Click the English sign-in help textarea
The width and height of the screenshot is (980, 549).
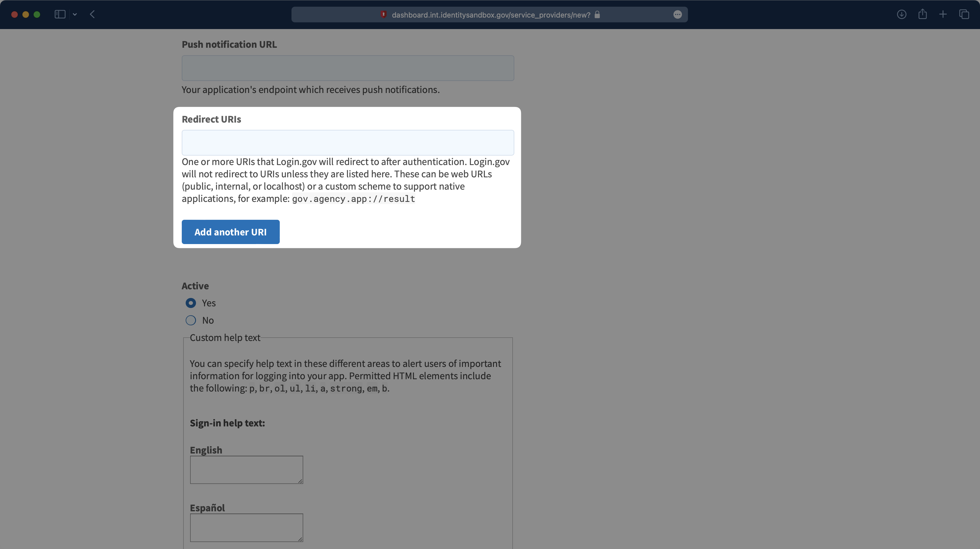246,469
